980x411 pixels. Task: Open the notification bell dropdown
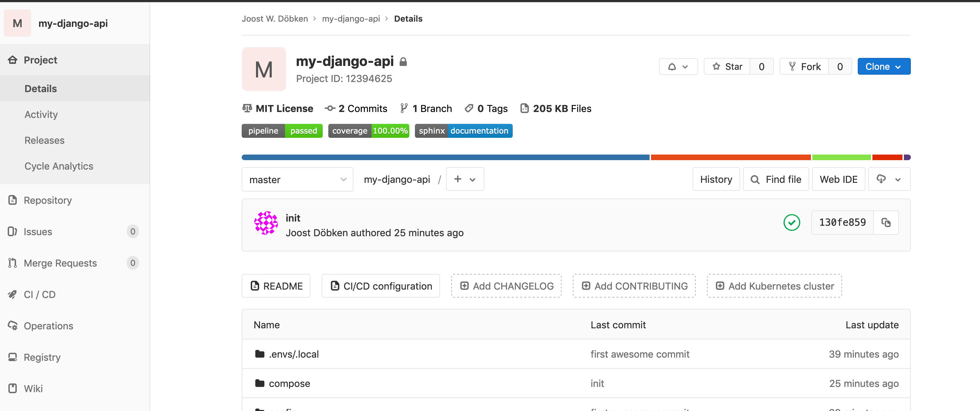[678, 67]
